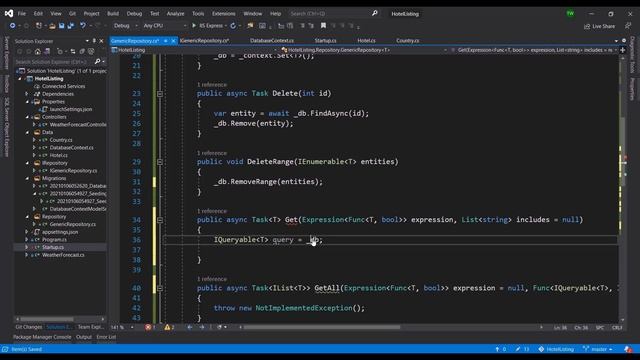This screenshot has height=360, width=640.
Task: Open the zoom percentage dropdown
Action: point(132,327)
